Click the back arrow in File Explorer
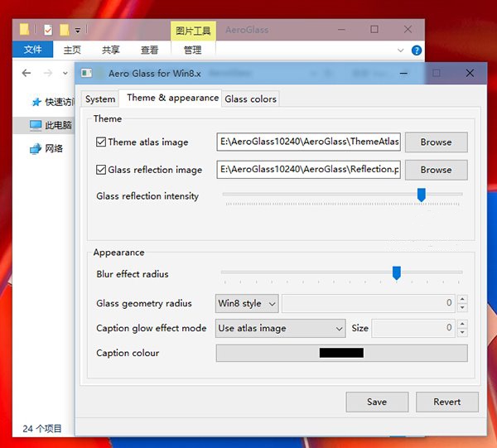497x448 pixels. pos(27,74)
